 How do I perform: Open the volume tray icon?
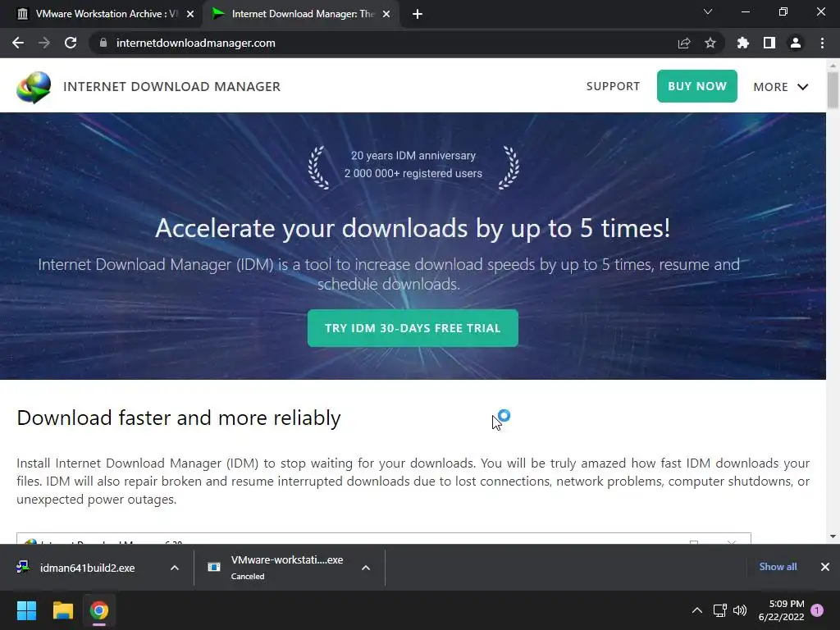coord(740,610)
